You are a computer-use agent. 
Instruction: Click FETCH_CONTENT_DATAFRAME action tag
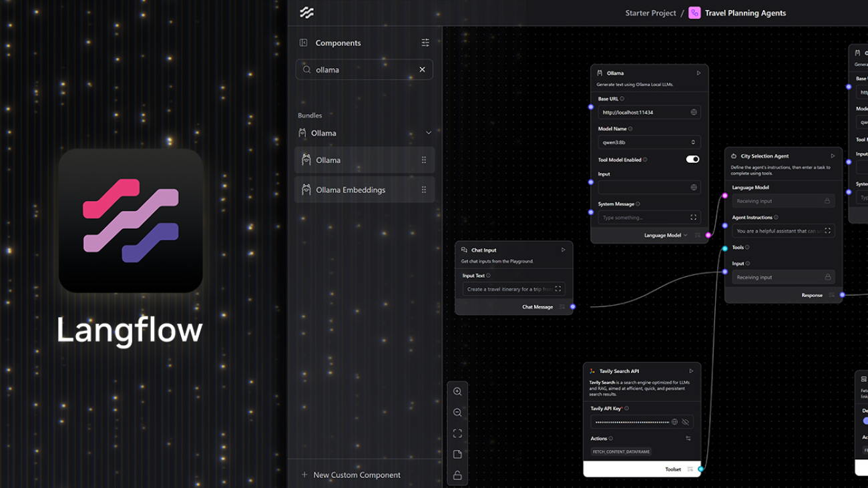(621, 452)
